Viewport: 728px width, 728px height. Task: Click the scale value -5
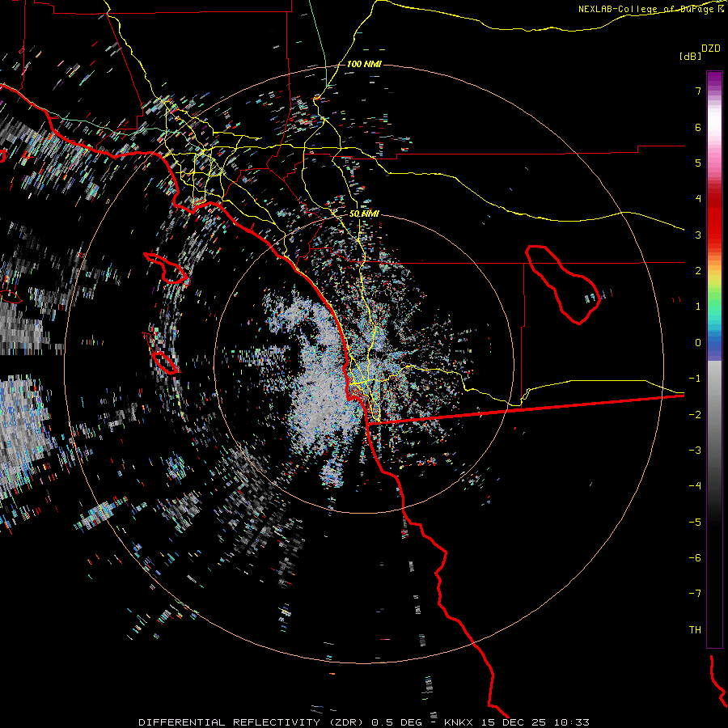pyautogui.click(x=695, y=523)
